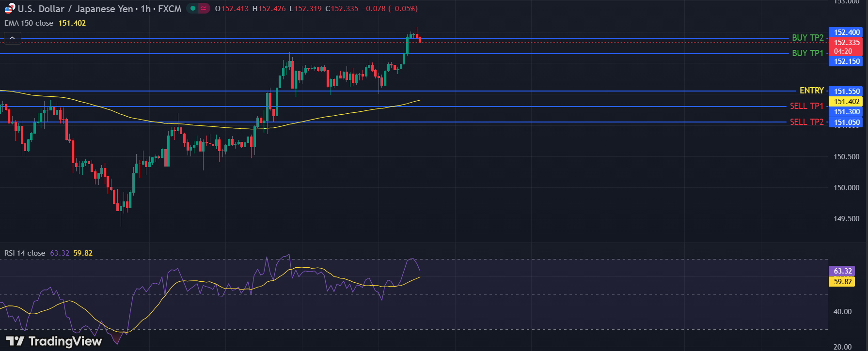Screen dimensions: 868x351
Task: Click the pink approximate-data indicator icon
Action: click(x=204, y=8)
